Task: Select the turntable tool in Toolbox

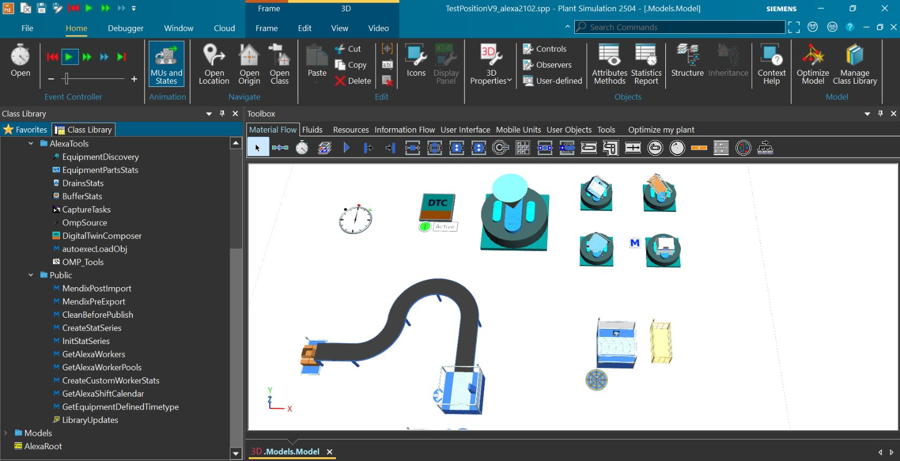Action: [x=501, y=148]
